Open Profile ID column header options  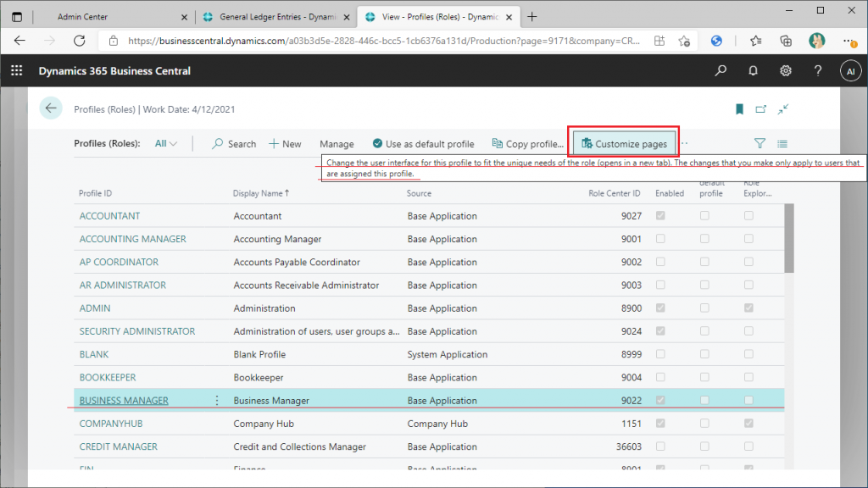point(95,193)
